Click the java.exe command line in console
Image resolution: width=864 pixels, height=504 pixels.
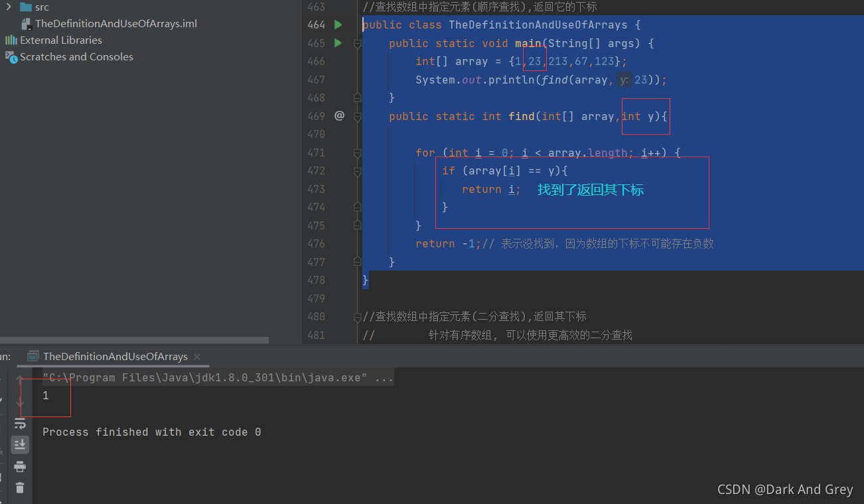(x=218, y=378)
